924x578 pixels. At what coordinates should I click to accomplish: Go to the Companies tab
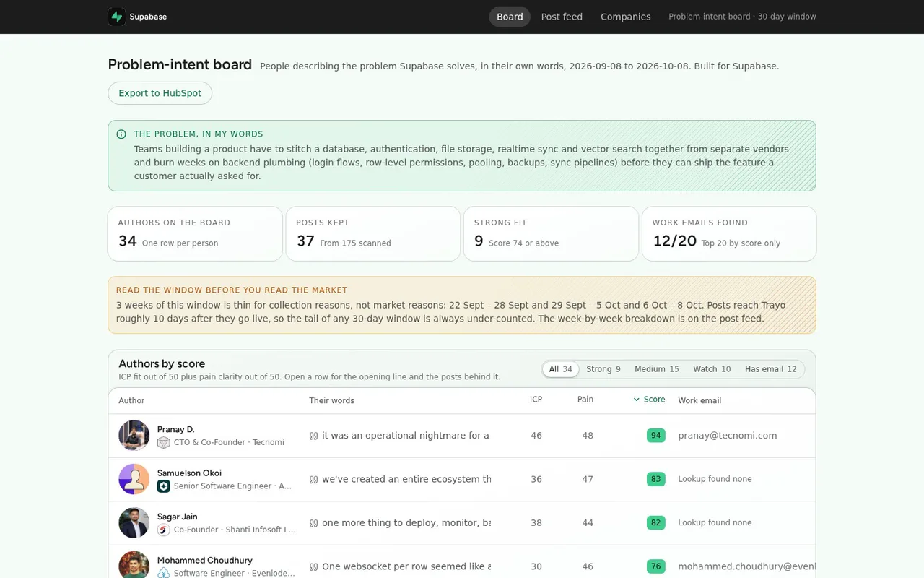tap(625, 17)
